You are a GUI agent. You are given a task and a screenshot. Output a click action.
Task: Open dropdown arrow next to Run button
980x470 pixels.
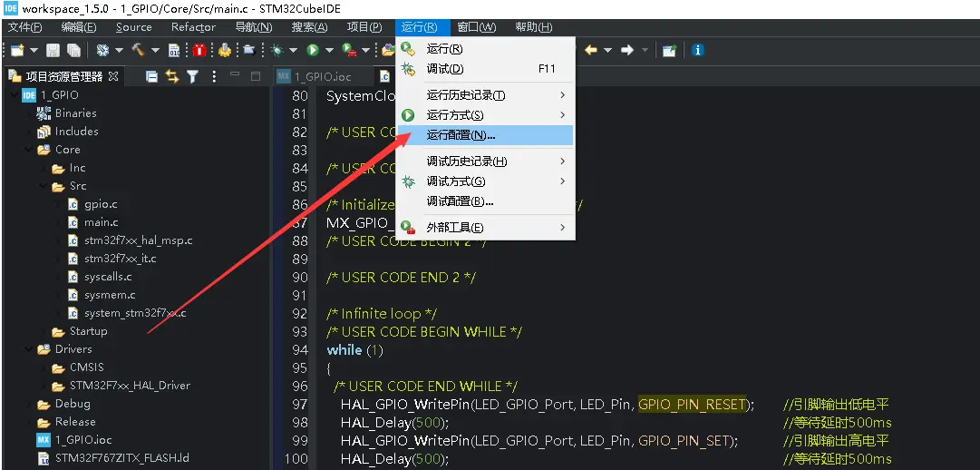click(329, 51)
